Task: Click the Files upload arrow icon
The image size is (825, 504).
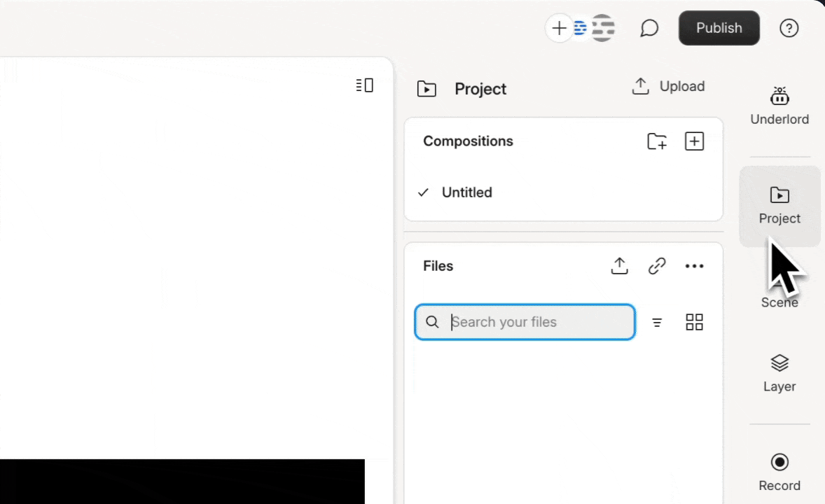Action: (x=619, y=266)
